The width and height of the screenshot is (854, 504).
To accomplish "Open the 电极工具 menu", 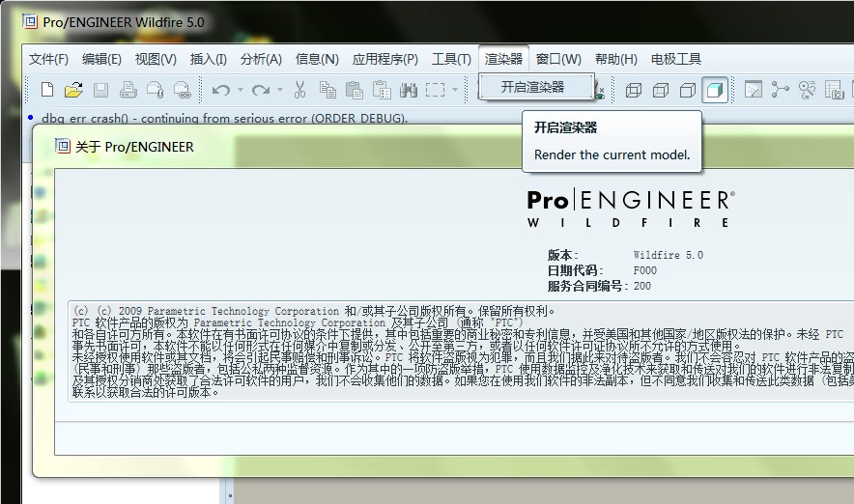I will click(x=676, y=59).
